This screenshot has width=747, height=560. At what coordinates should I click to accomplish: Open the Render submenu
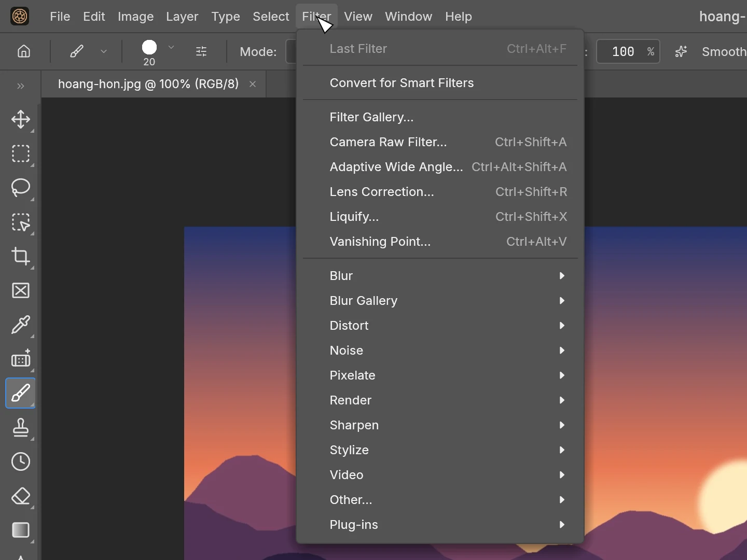click(440, 400)
